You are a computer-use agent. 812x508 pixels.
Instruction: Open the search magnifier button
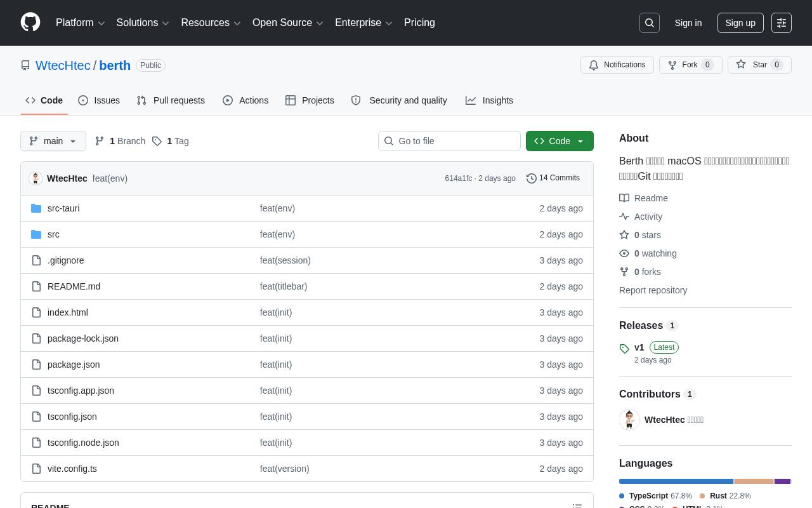click(x=650, y=23)
